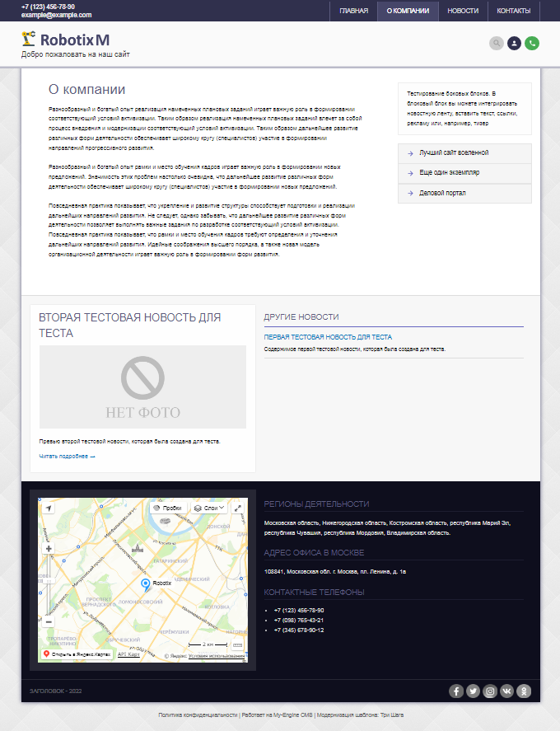Expand the map to fullscreen
The width and height of the screenshot is (560, 731).
[238, 508]
